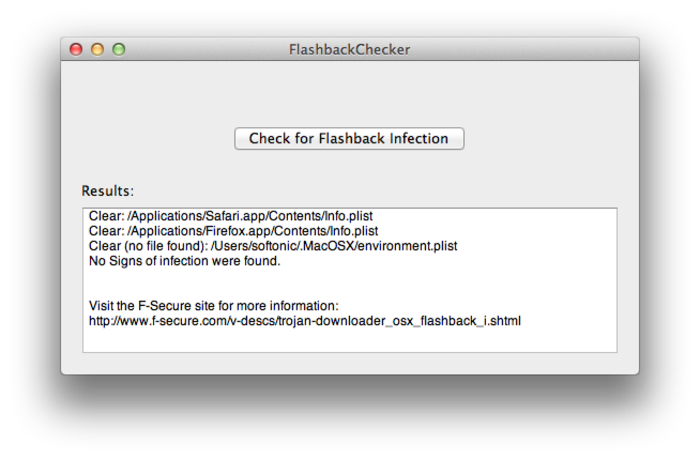Click the No Signs of infection message
Image resolution: width=700 pixels, height=459 pixels.
[185, 261]
